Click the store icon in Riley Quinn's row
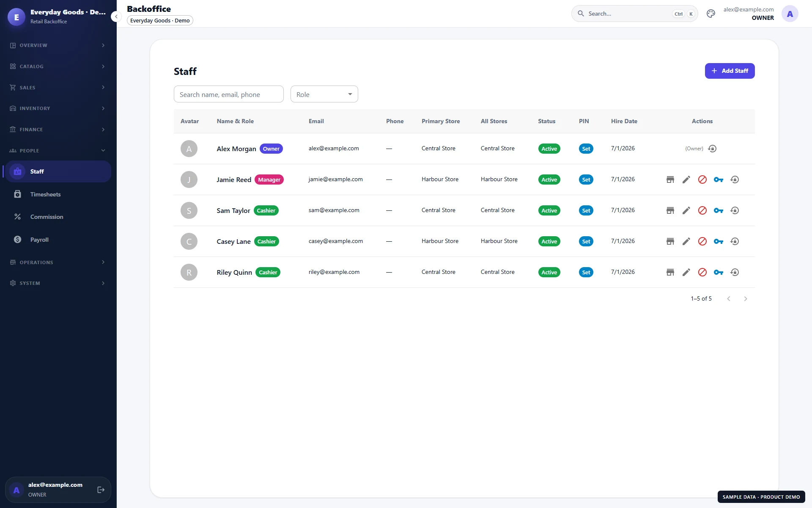Image resolution: width=812 pixels, height=508 pixels. point(670,272)
